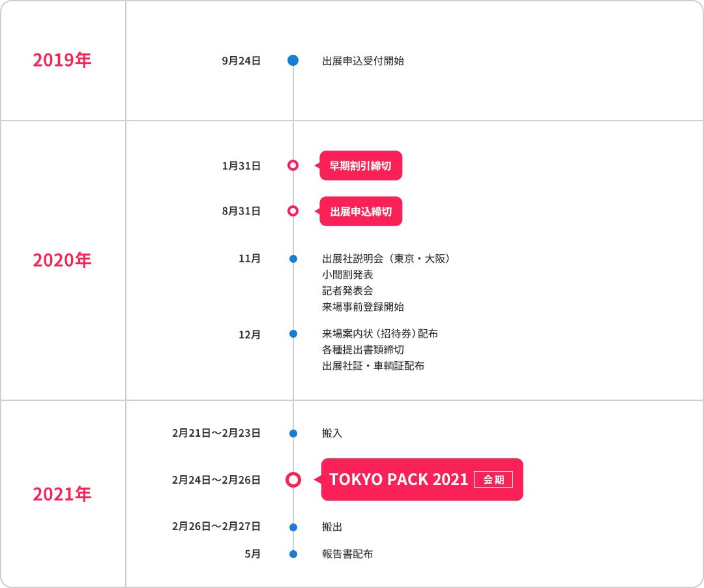Select the blue dot for 搬出
Image resolution: width=704 pixels, height=588 pixels.
(293, 527)
